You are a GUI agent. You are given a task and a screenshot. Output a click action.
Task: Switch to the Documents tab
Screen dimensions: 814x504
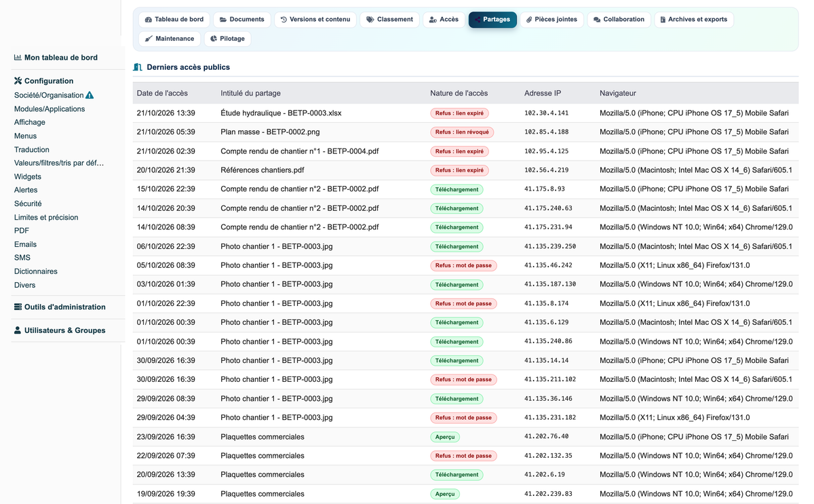(242, 20)
